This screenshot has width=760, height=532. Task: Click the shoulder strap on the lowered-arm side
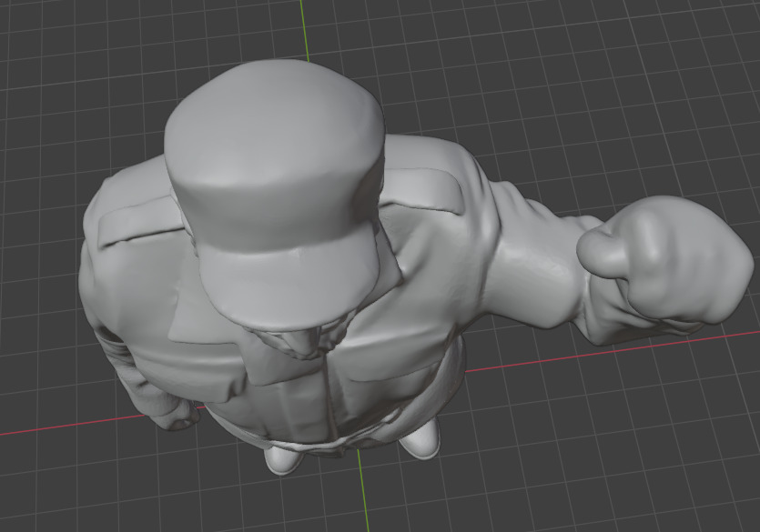point(139,221)
